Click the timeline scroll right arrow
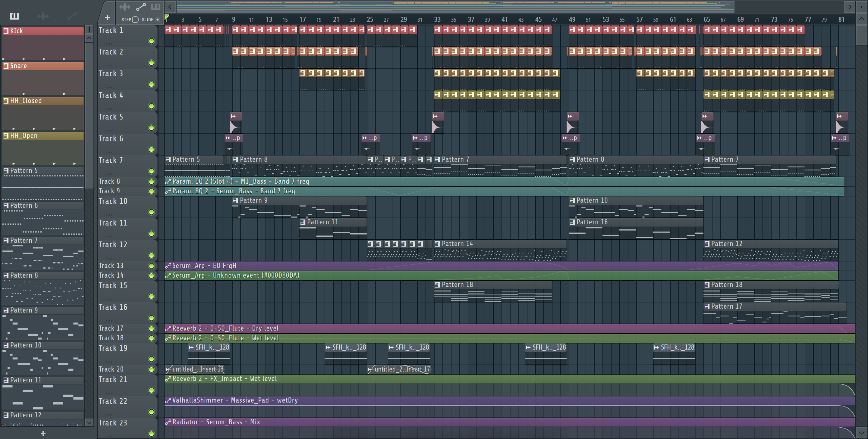The height and width of the screenshot is (439, 868). pos(850,7)
